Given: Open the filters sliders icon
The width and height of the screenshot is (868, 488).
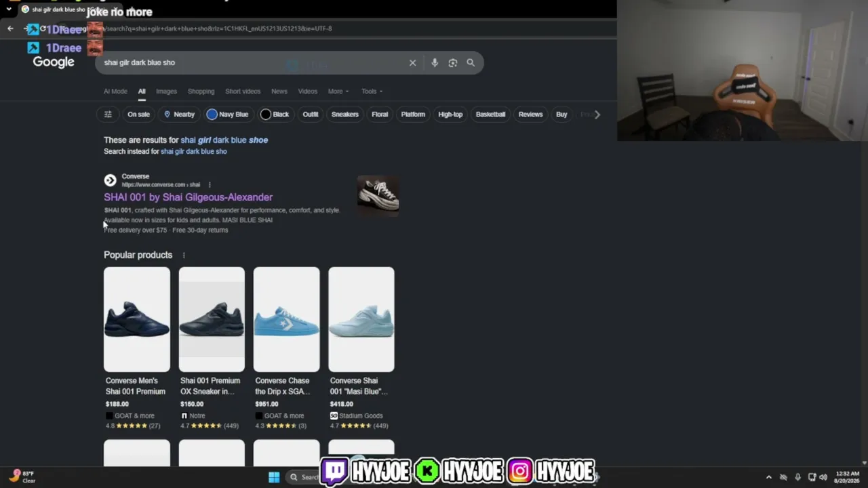Looking at the screenshot, I should [108, 115].
